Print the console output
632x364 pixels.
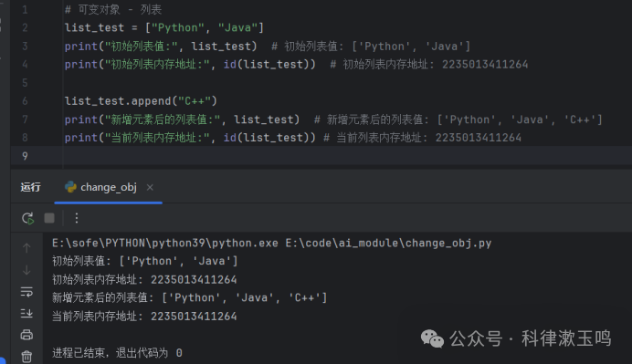26,335
